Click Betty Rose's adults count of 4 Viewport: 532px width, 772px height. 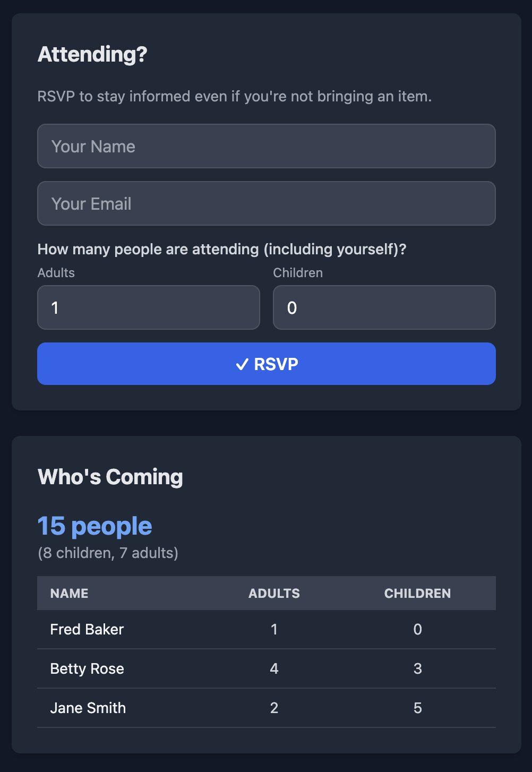click(x=274, y=668)
